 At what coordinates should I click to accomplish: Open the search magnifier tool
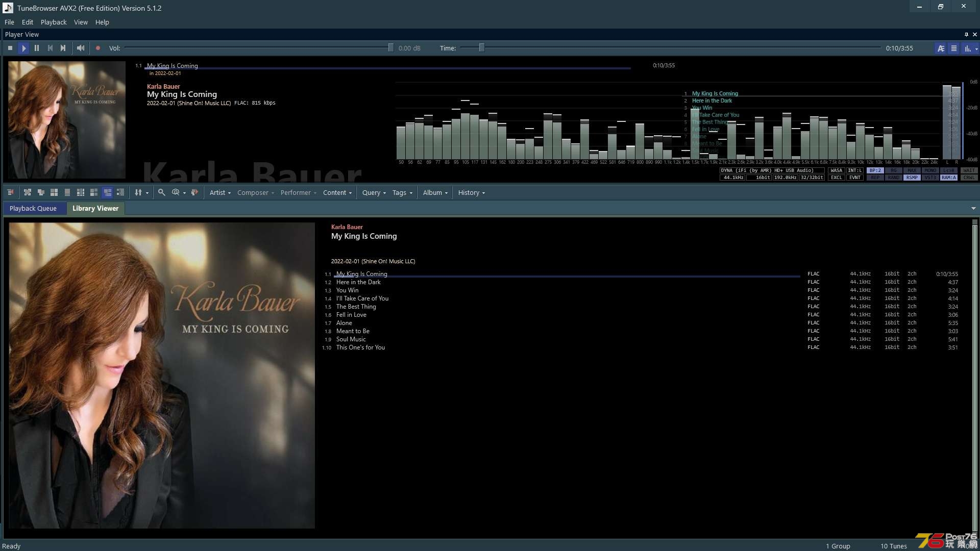point(161,192)
